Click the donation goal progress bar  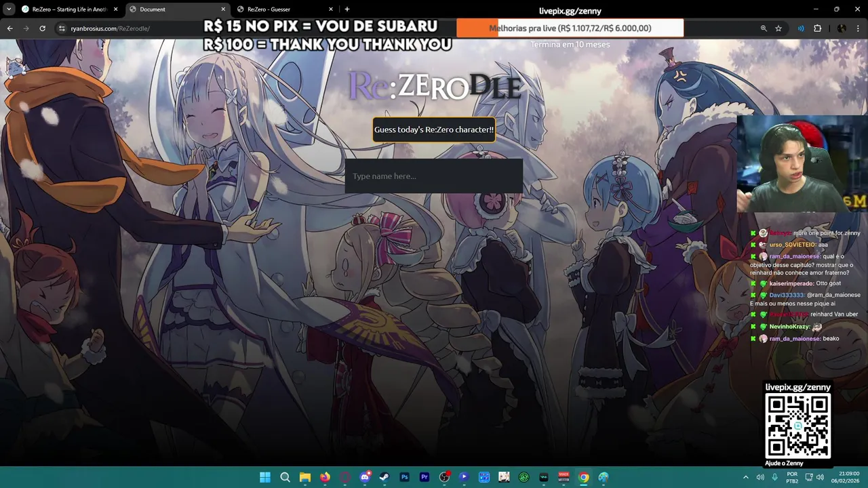[570, 28]
